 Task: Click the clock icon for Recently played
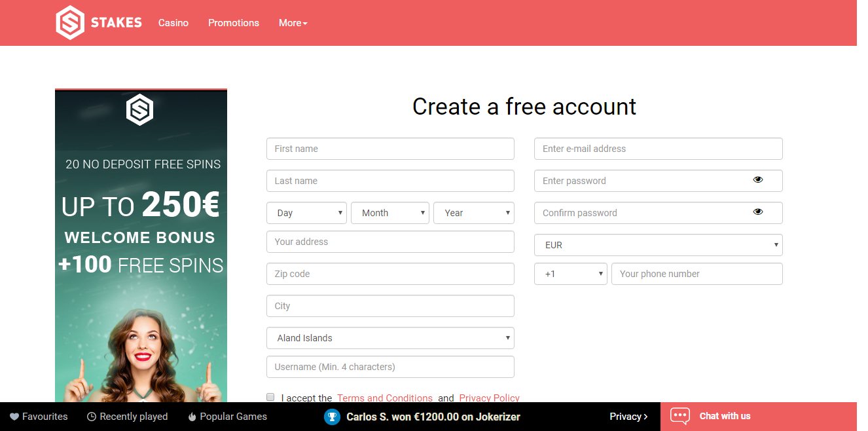pos(92,417)
